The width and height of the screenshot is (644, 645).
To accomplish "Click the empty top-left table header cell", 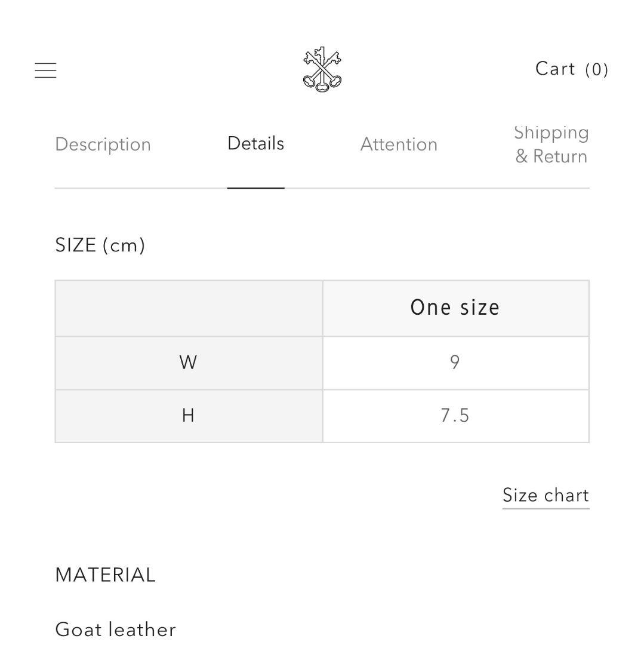I will point(189,308).
